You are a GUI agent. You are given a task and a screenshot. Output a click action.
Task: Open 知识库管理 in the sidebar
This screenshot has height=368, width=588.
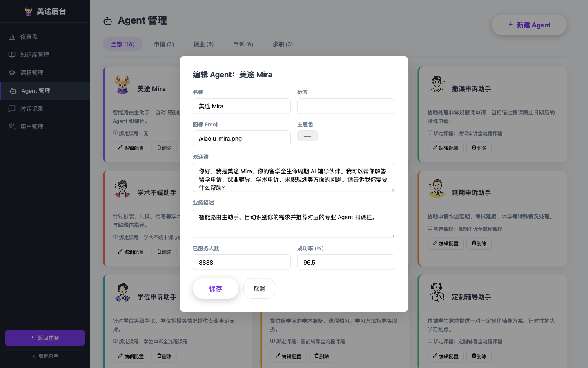coord(45,55)
